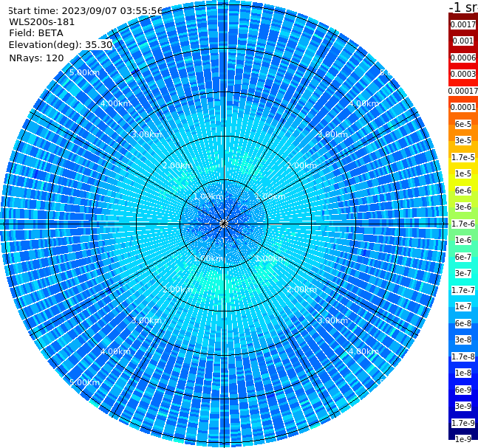The width and height of the screenshot is (478, 448).
Task: Select the 6e-7 colorbar value
Action: [x=463, y=257]
